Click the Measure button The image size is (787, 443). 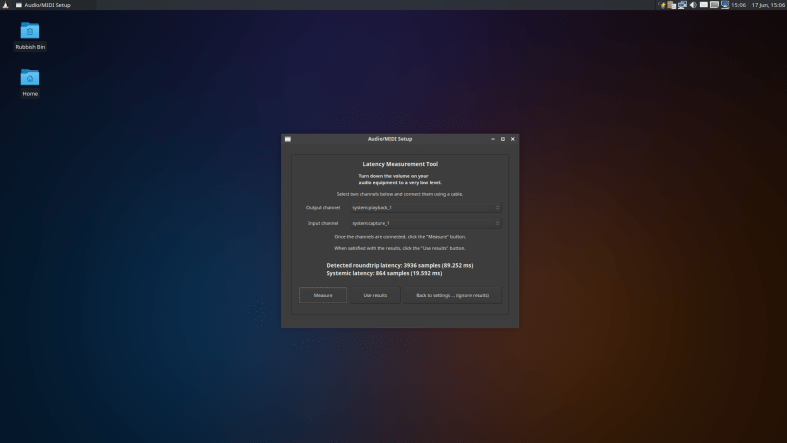[323, 295]
